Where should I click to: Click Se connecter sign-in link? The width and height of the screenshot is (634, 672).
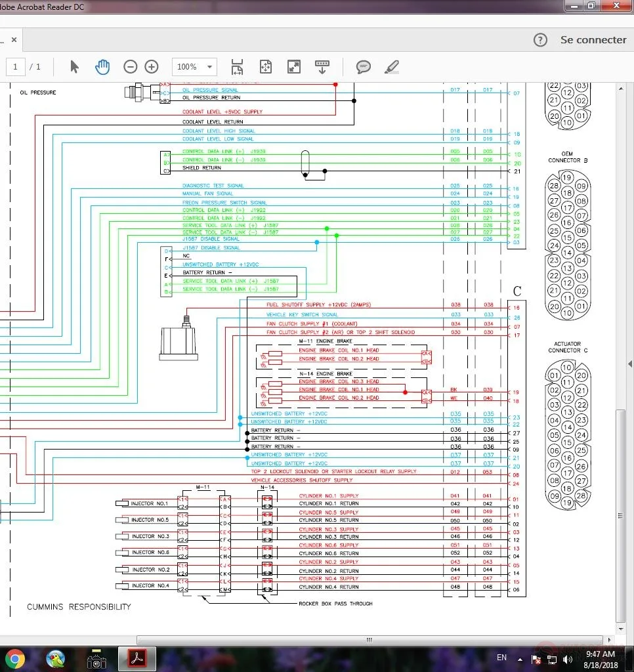tap(593, 40)
